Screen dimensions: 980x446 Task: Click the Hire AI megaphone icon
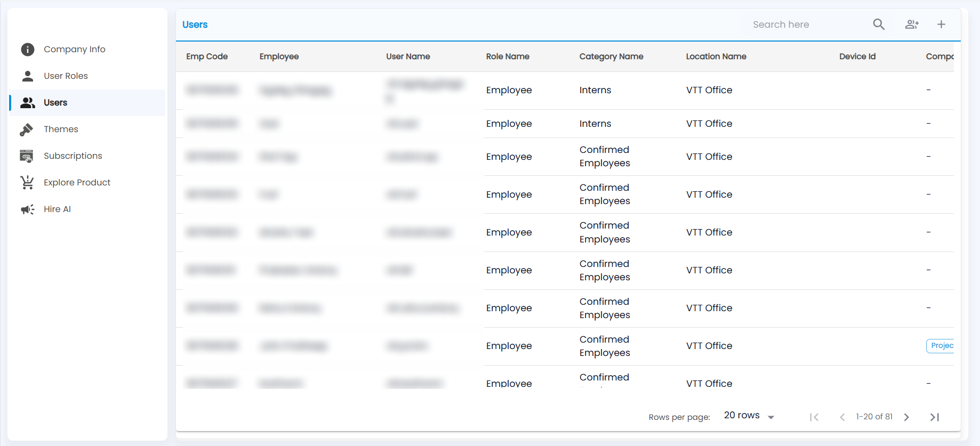(x=28, y=209)
